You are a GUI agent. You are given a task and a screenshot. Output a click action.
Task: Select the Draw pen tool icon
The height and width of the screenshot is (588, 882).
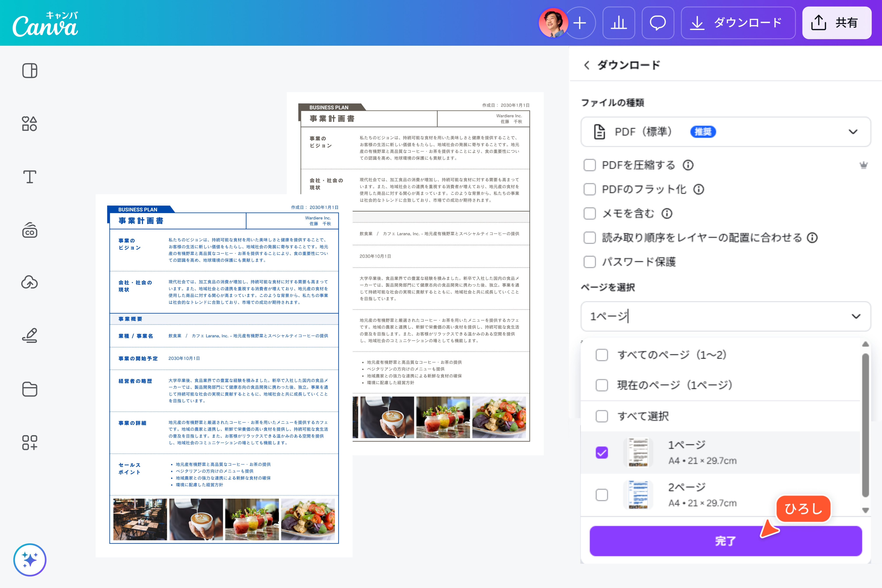coord(30,336)
